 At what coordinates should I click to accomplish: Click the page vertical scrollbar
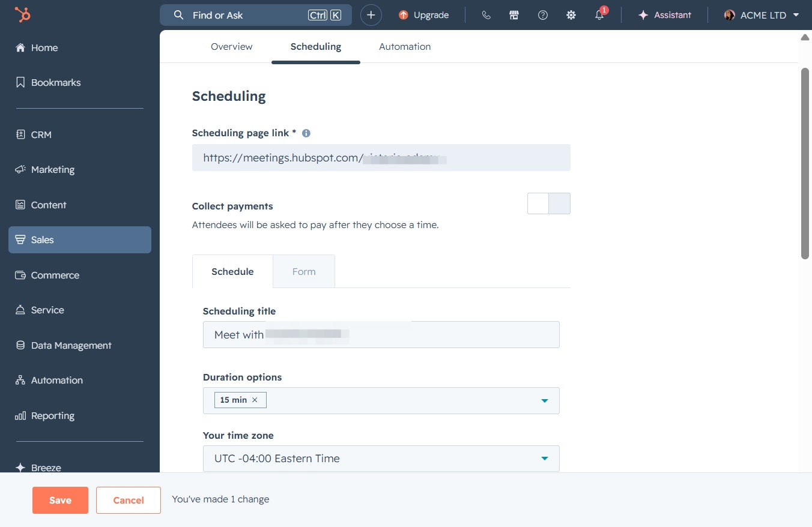tap(805, 163)
